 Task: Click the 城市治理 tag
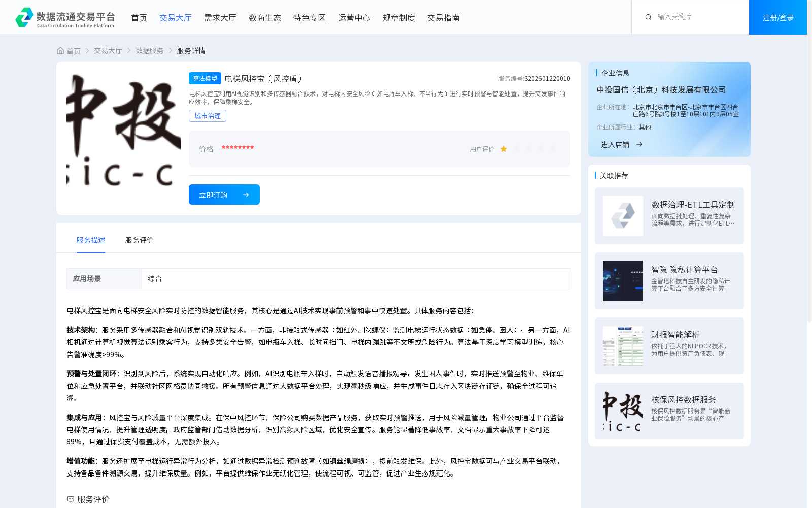pos(208,116)
